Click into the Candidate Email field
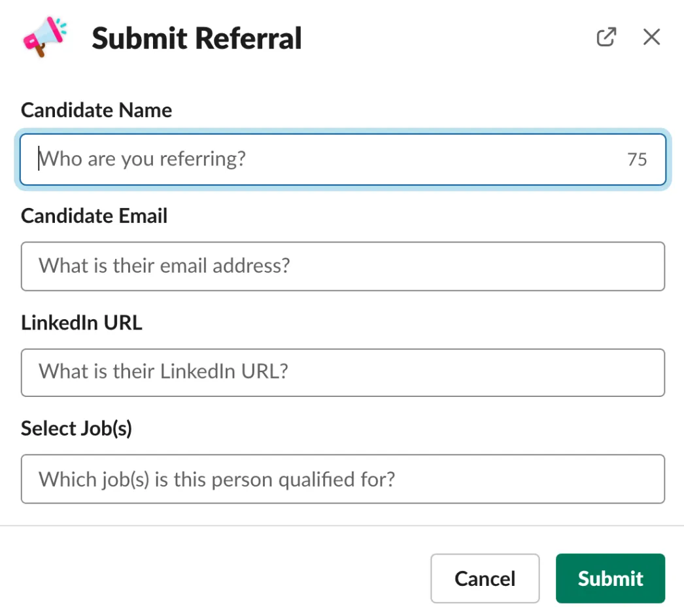684x616 pixels. 343,266
